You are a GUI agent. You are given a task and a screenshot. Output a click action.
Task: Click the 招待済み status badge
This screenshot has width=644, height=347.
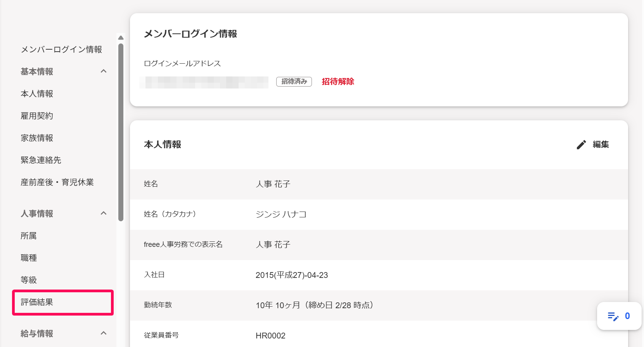coord(294,82)
